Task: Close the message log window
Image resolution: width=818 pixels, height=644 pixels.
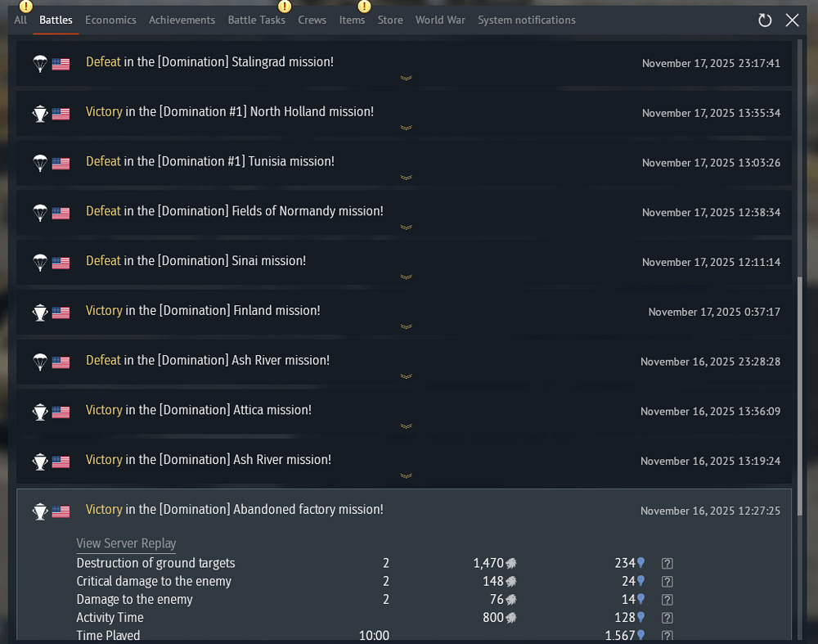Action: [x=792, y=20]
